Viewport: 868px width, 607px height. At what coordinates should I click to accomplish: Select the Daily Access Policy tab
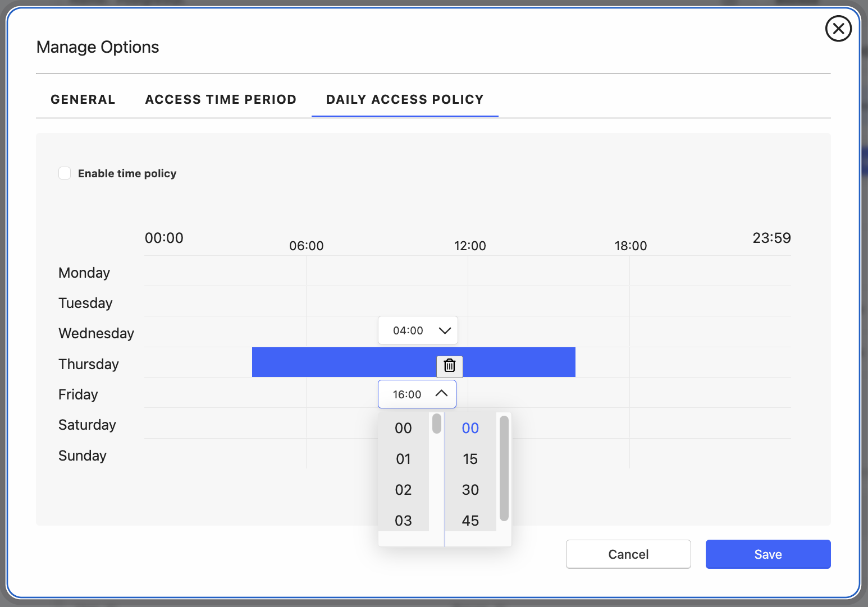pos(404,99)
